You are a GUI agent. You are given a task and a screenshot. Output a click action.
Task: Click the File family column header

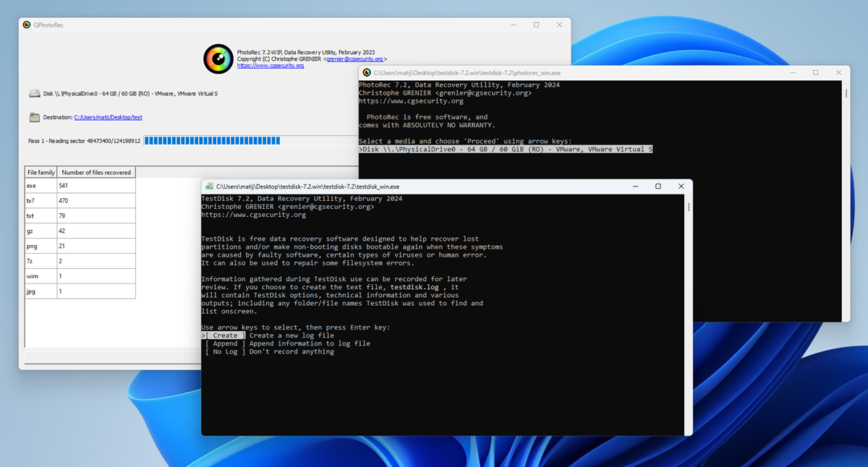click(41, 172)
